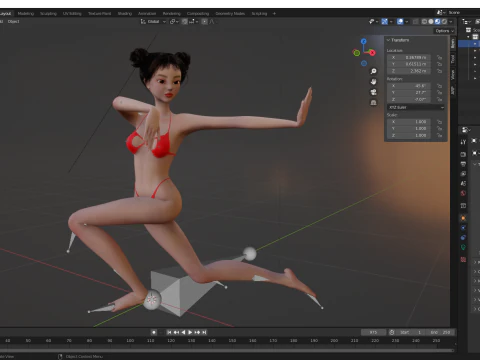Open the gizmo settings dropdown arrow
The height and width of the screenshot is (360, 480).
tap(391, 22)
